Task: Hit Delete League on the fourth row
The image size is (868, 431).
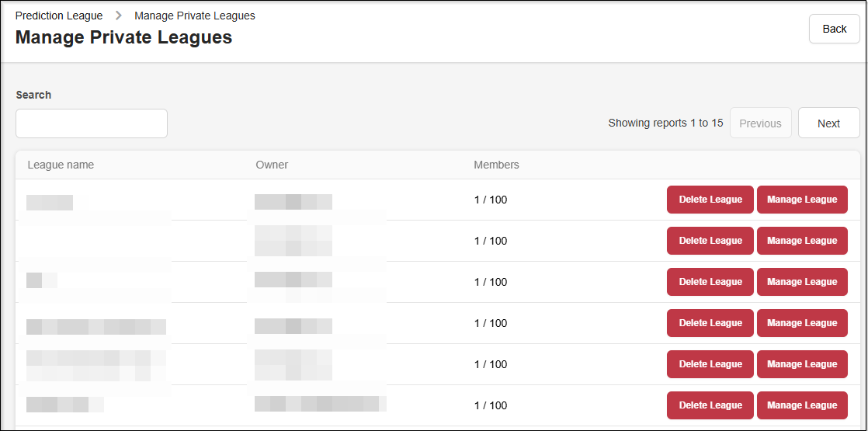Action: [x=710, y=323]
